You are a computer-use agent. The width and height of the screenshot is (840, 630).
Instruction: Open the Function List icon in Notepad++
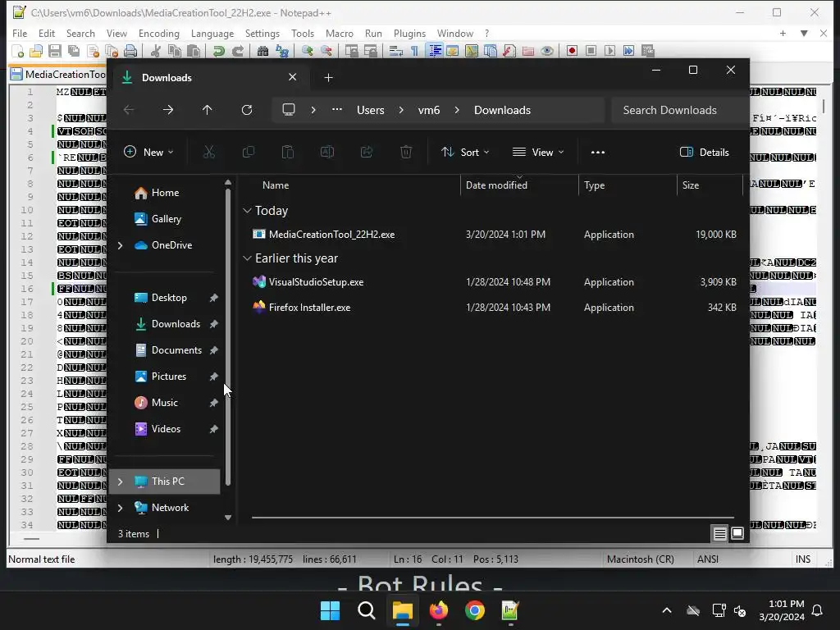coord(509,51)
